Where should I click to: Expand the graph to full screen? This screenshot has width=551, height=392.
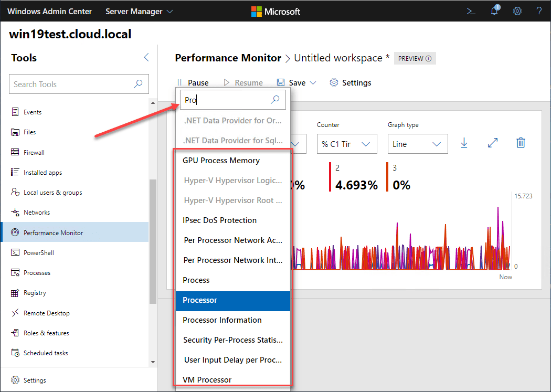[492, 143]
